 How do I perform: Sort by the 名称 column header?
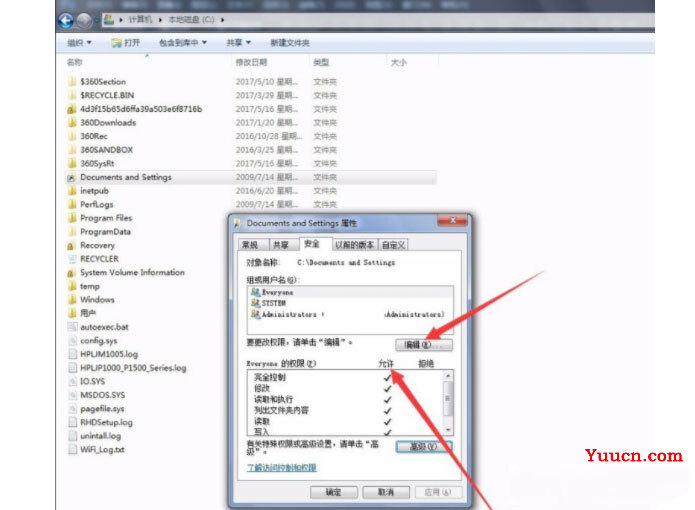pyautogui.click(x=74, y=62)
